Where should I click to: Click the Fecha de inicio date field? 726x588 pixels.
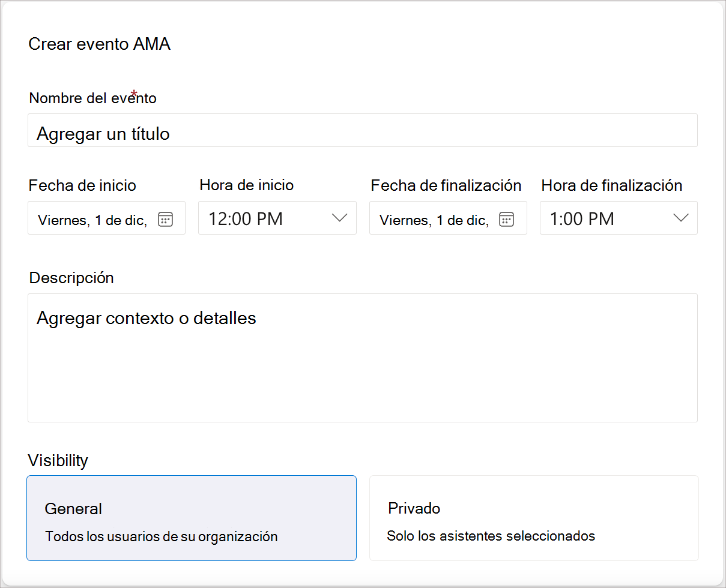(x=107, y=218)
